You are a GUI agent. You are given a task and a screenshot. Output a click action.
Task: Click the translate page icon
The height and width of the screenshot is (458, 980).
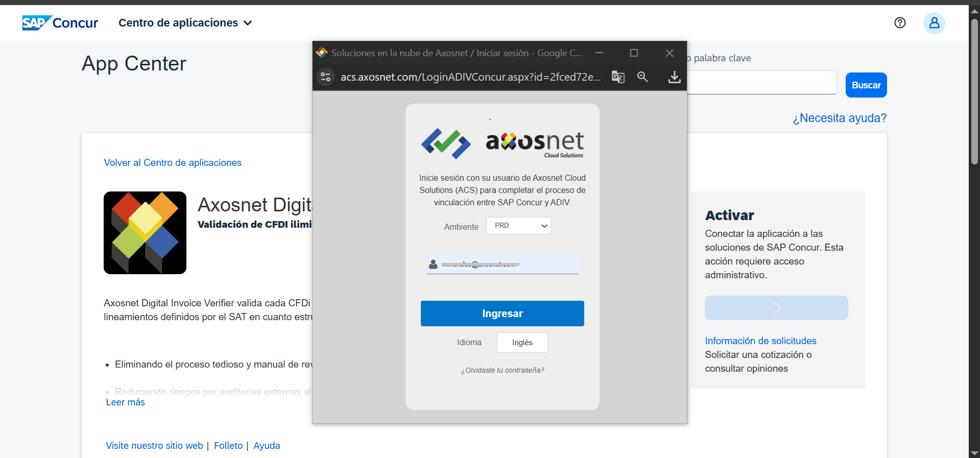tap(618, 77)
